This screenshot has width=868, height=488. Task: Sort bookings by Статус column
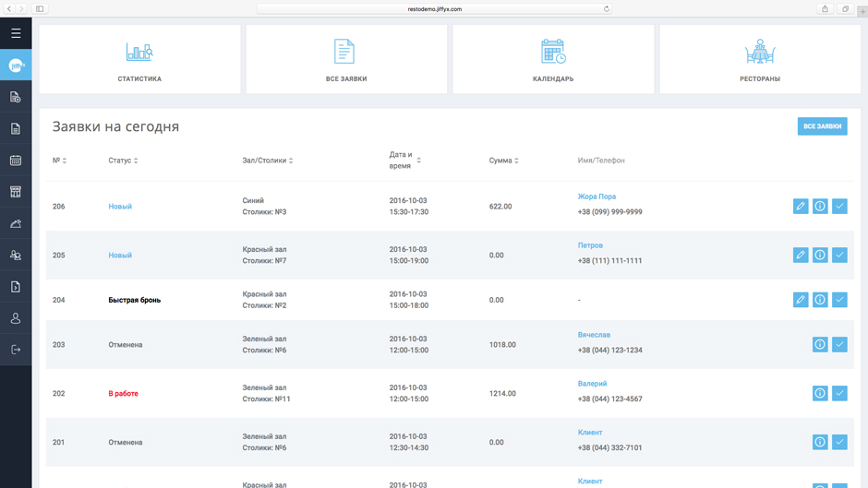[123, 161]
